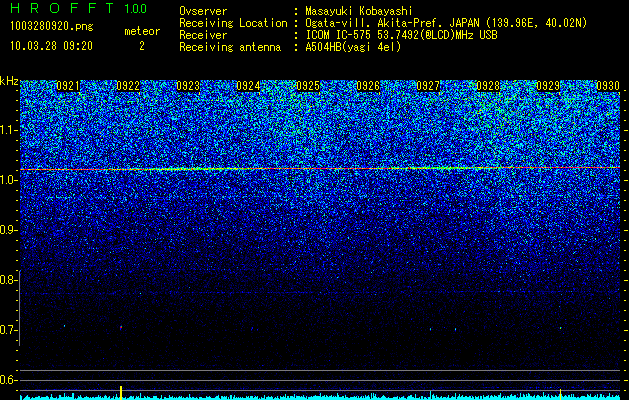This screenshot has height=400, width=629.
Task: Click the observer name Masayuki Kobayashi
Action: 359,11
